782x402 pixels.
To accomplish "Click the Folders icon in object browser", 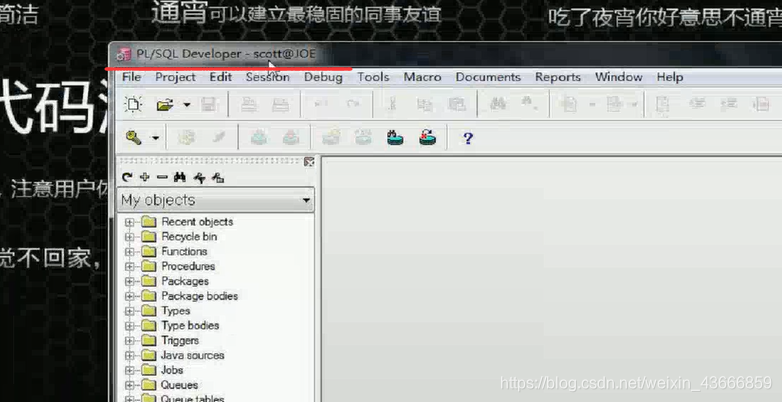I will coord(218,178).
